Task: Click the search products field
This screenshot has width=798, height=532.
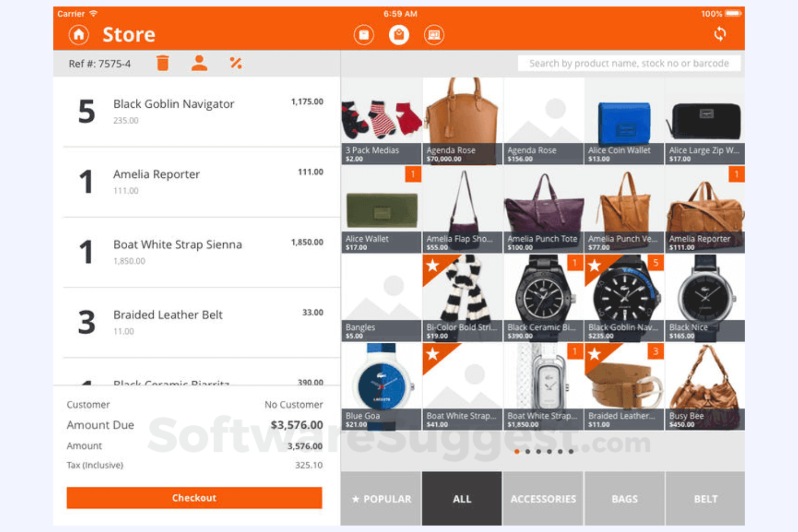Action: 628,63
